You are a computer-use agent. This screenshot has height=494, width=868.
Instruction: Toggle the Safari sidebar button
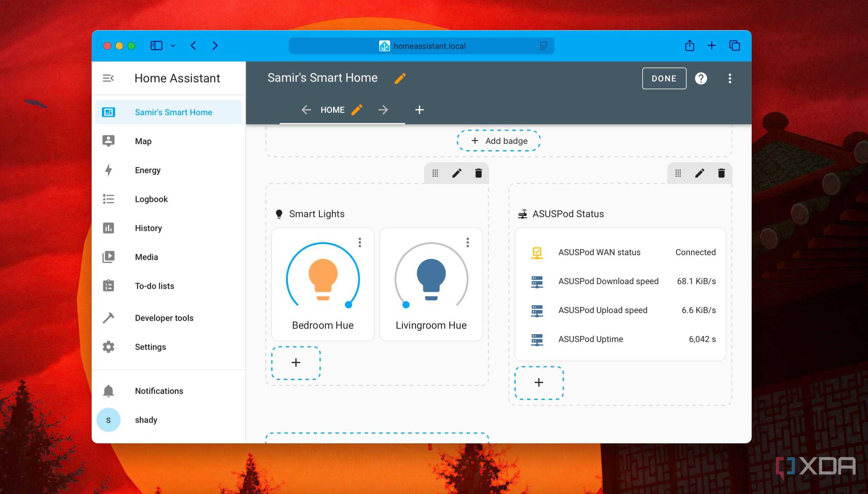pyautogui.click(x=156, y=46)
